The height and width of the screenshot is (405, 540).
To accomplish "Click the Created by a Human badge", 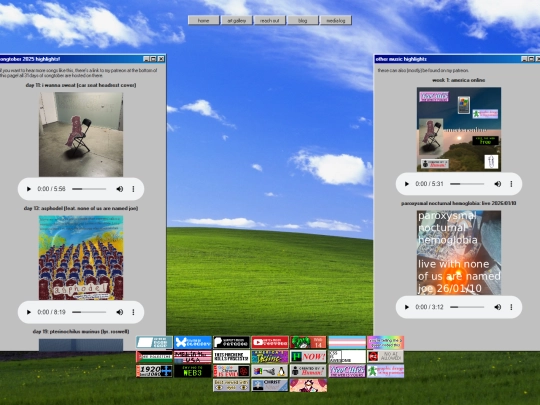I will (x=308, y=371).
